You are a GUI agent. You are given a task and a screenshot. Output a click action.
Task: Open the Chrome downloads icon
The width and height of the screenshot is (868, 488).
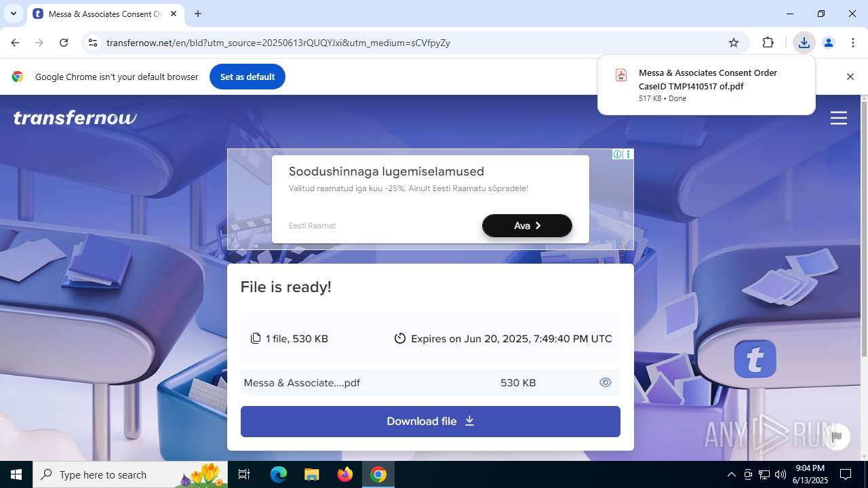804,43
